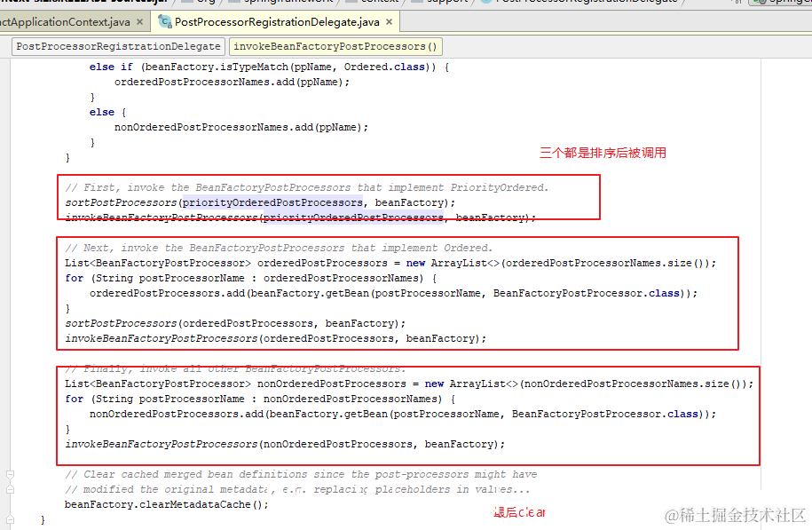The width and height of the screenshot is (812, 530).
Task: Select the invokeBeanFactoryPostProcessors() structure breadcrumb
Action: tap(335, 46)
